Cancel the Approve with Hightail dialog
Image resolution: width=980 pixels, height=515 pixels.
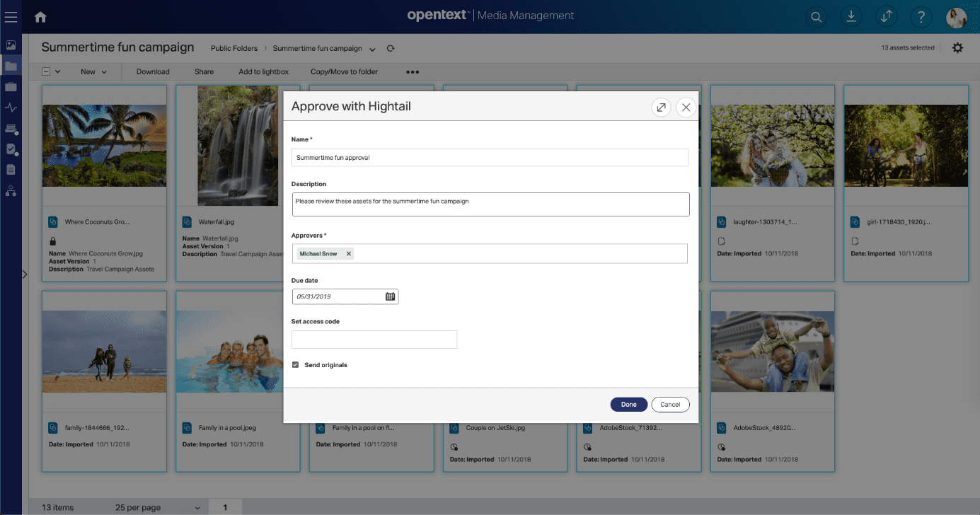tap(669, 404)
